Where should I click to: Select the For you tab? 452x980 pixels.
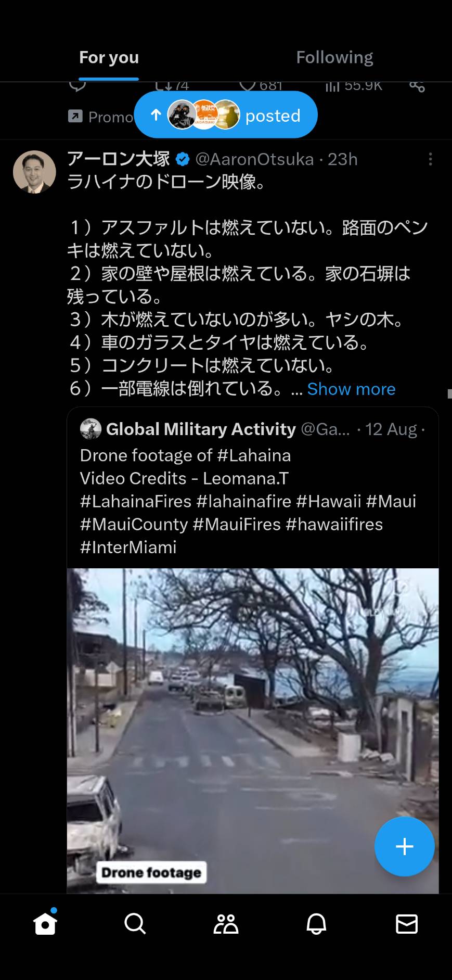[x=109, y=57]
